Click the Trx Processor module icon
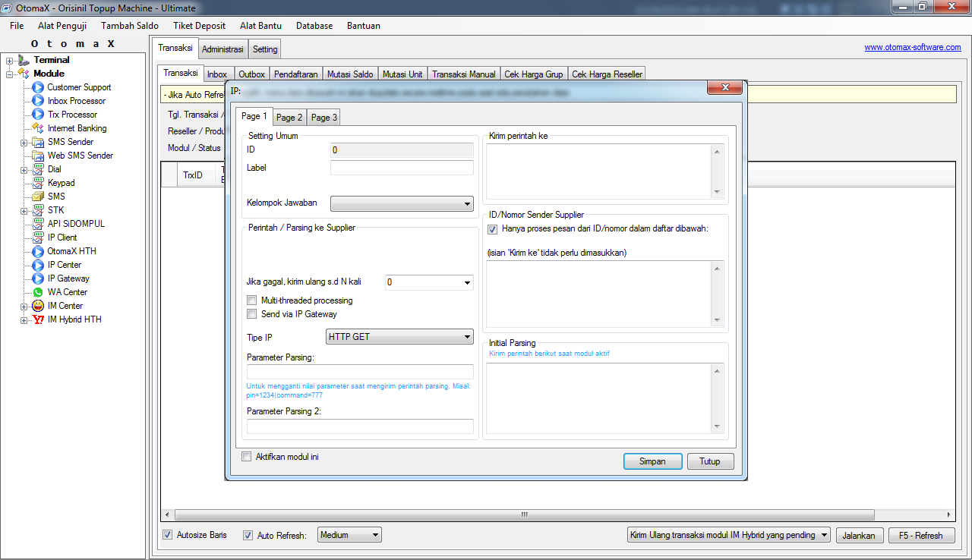This screenshot has width=972, height=560. point(38,114)
